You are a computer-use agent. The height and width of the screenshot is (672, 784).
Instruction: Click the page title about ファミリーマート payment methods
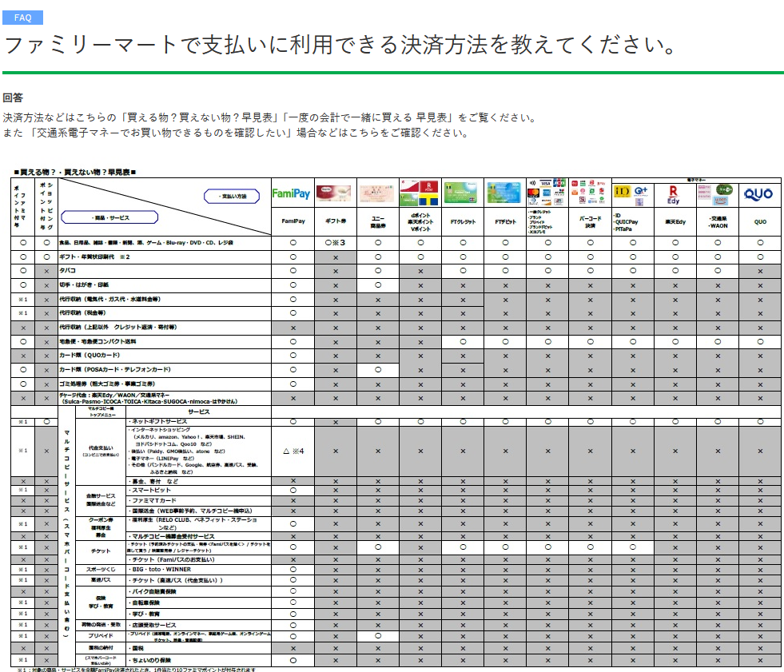click(340, 45)
